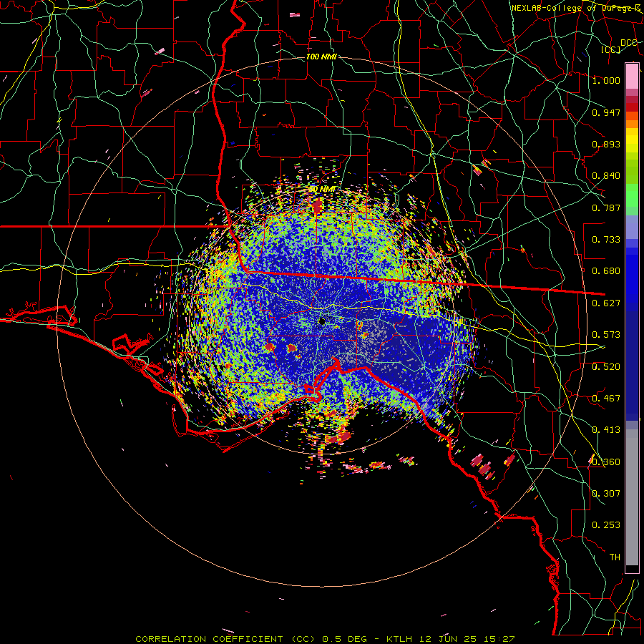Select the 0.733 scale value

pos(606,240)
